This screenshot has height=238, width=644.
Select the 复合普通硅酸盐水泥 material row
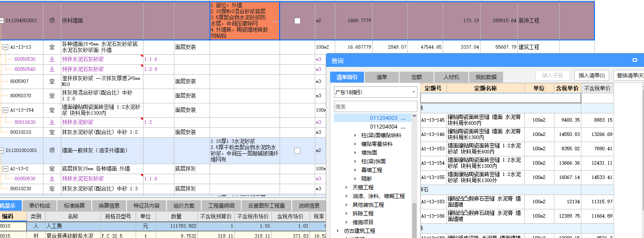tap(163, 235)
